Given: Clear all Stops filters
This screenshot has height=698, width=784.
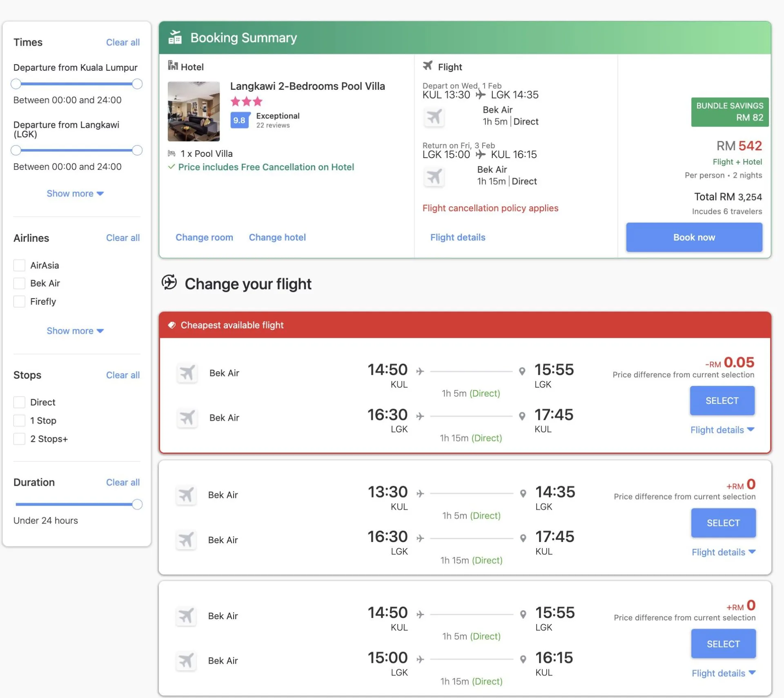Looking at the screenshot, I should click(x=122, y=375).
